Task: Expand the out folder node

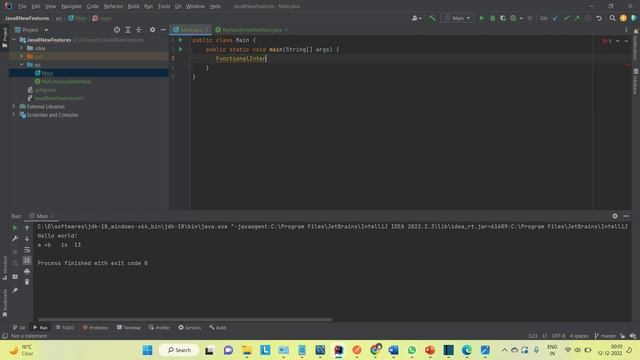Action: click(x=22, y=56)
